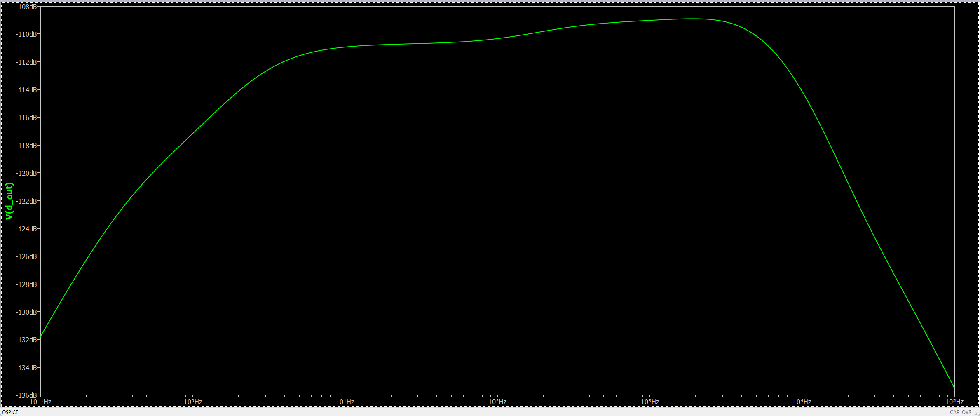Select the -120dB vertical axis tick label
Viewport: 980px width, 416px height.
point(27,173)
